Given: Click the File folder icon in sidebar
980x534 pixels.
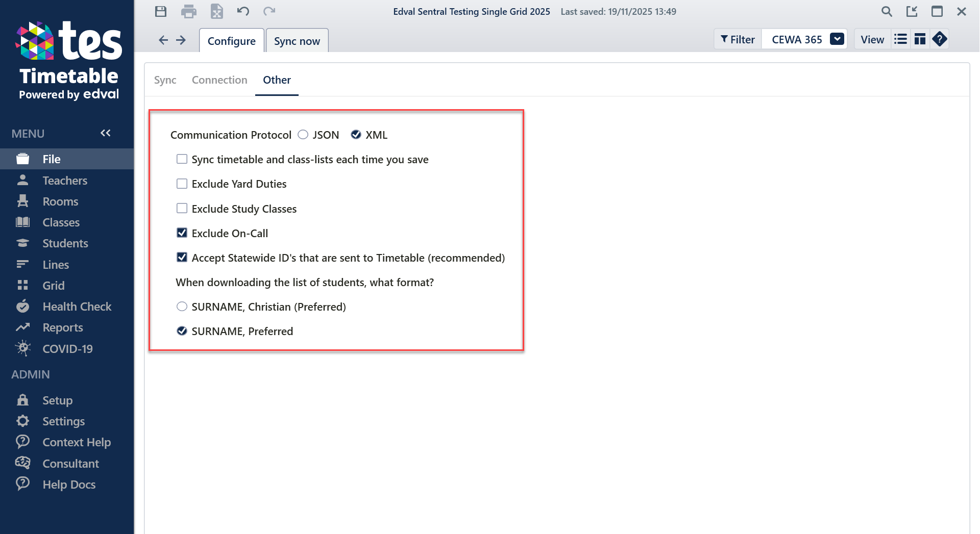Looking at the screenshot, I should (22, 159).
